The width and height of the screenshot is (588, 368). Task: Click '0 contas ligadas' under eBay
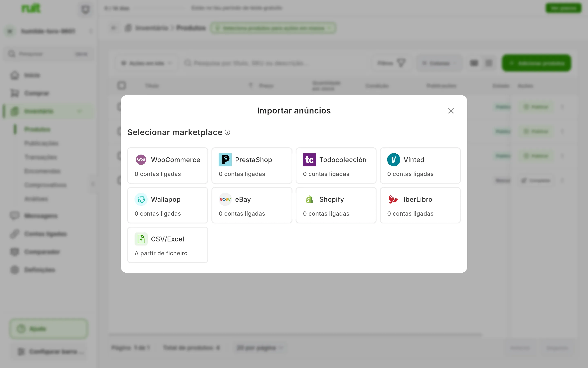(x=242, y=213)
